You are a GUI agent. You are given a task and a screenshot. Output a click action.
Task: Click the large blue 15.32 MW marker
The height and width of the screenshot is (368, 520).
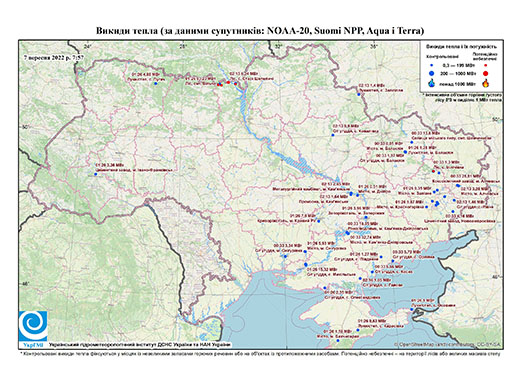tap(306, 264)
